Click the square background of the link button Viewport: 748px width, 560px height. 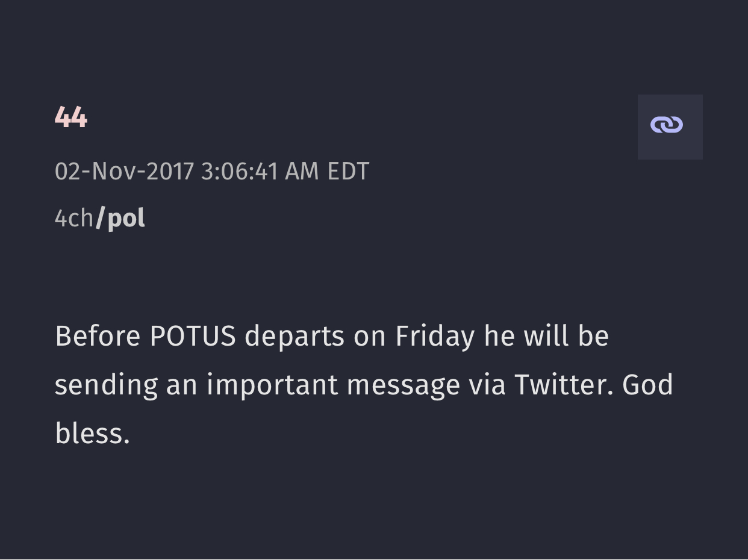pyautogui.click(x=670, y=126)
